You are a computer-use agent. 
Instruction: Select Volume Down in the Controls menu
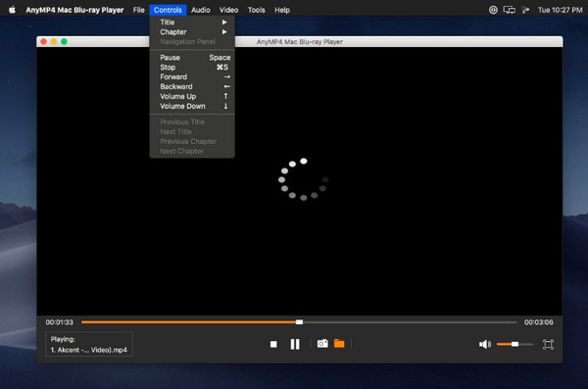[192, 106]
